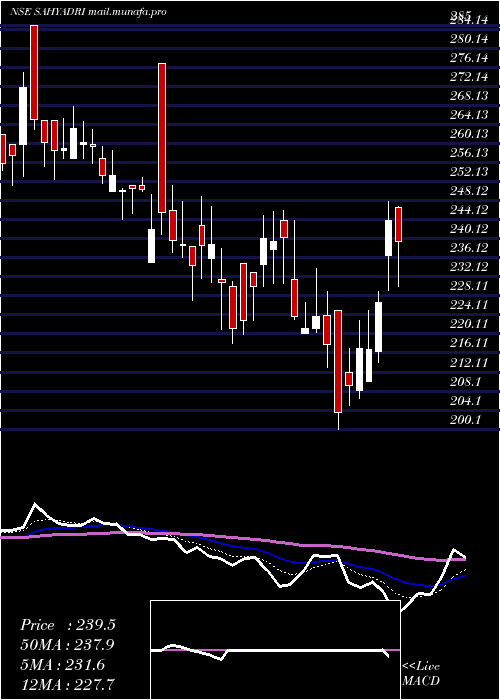Screen dimensions: 500x700
Task: Click the 228.11 price axis label
Action: click(x=469, y=286)
